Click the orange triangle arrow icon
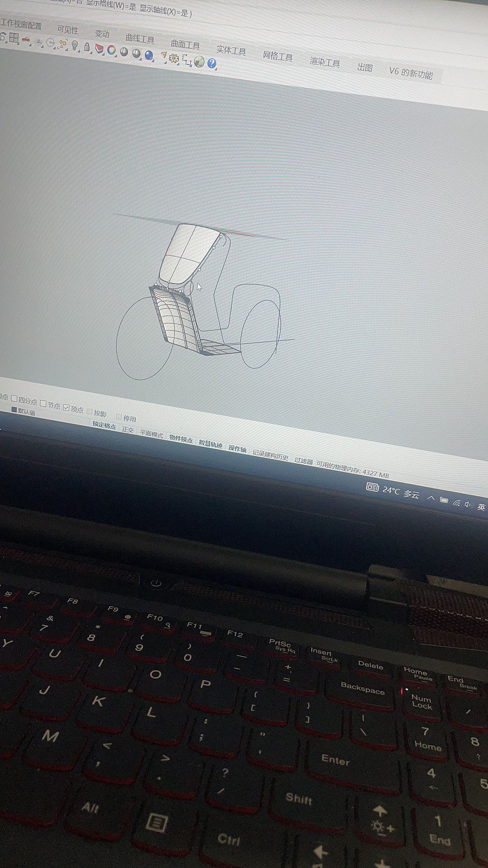Screen dimensions: 488x868 pyautogui.click(x=164, y=56)
